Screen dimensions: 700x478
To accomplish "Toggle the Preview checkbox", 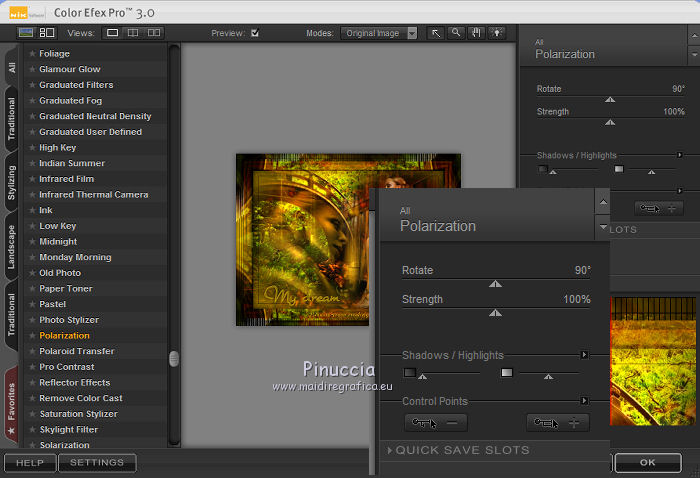I will click(255, 33).
